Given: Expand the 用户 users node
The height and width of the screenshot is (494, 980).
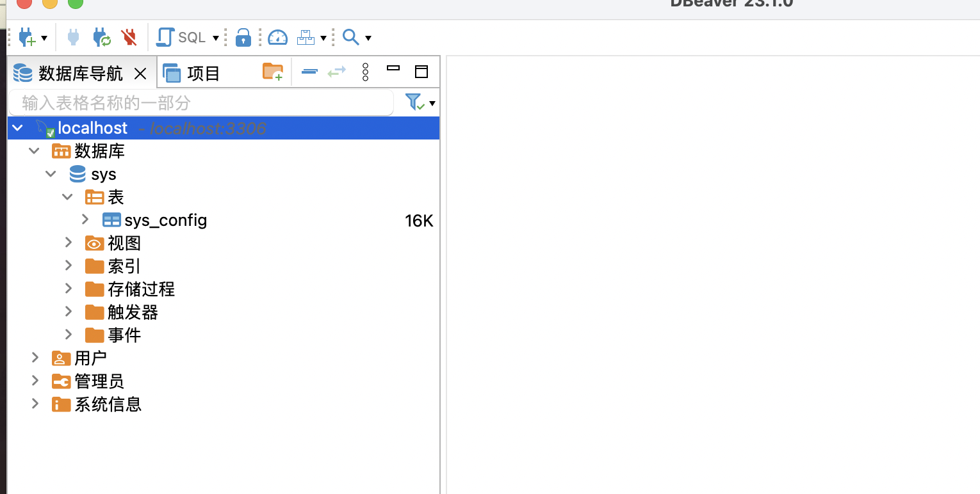Looking at the screenshot, I should [x=35, y=358].
